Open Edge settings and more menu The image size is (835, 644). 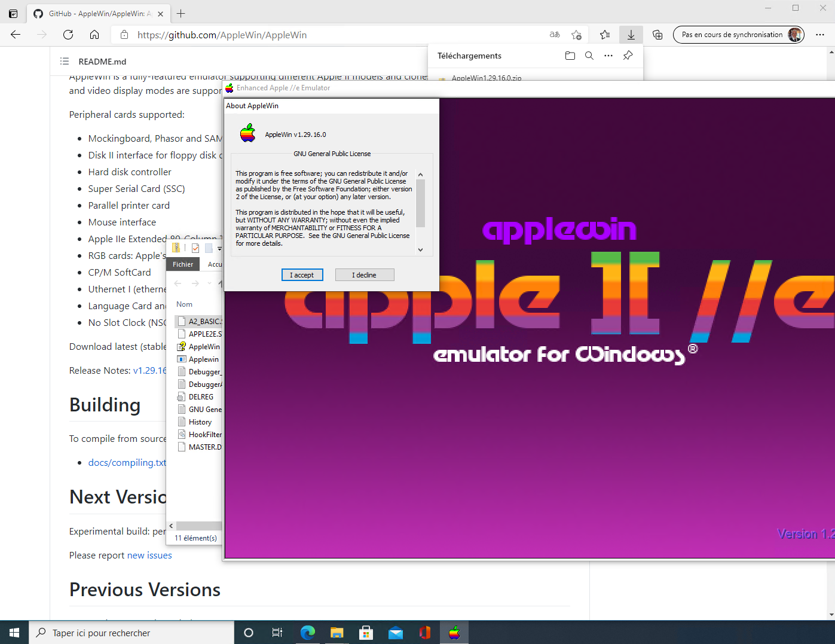(x=820, y=35)
